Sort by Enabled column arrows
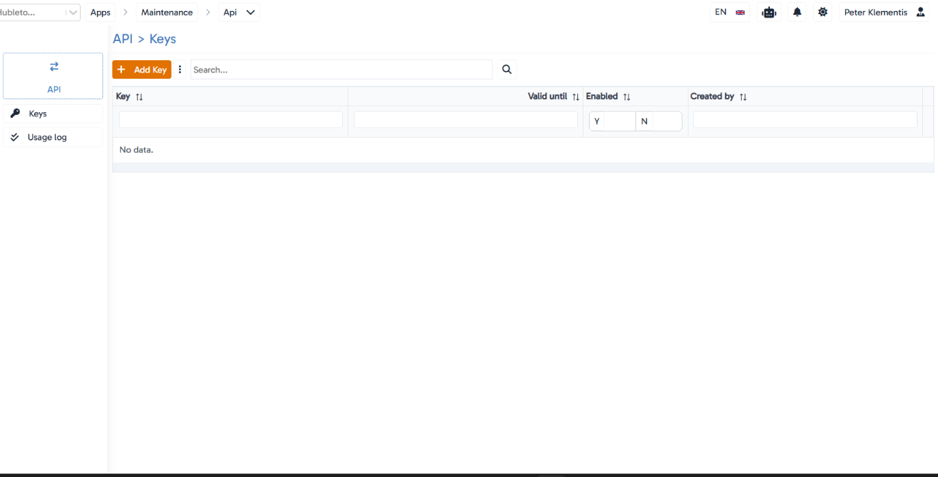This screenshot has height=477, width=938. click(x=626, y=97)
